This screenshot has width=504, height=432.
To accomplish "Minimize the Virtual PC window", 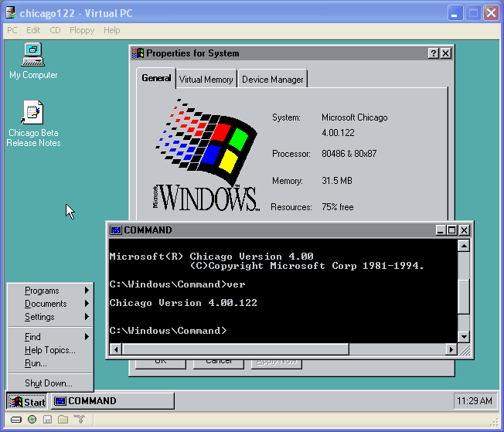I will point(455,13).
